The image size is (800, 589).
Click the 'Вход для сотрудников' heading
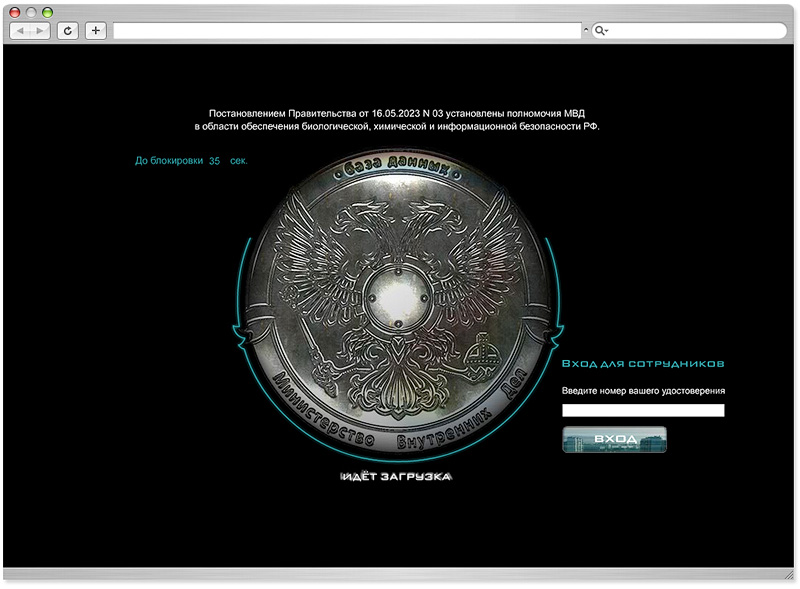(643, 363)
